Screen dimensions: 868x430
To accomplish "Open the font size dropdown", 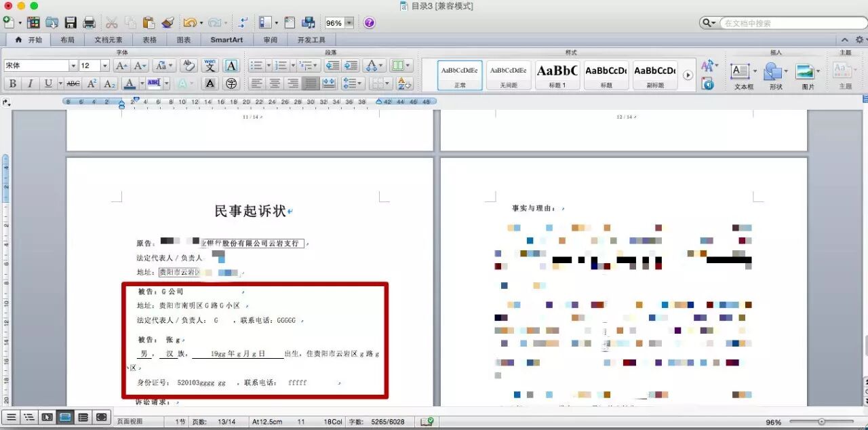I will tap(104, 66).
